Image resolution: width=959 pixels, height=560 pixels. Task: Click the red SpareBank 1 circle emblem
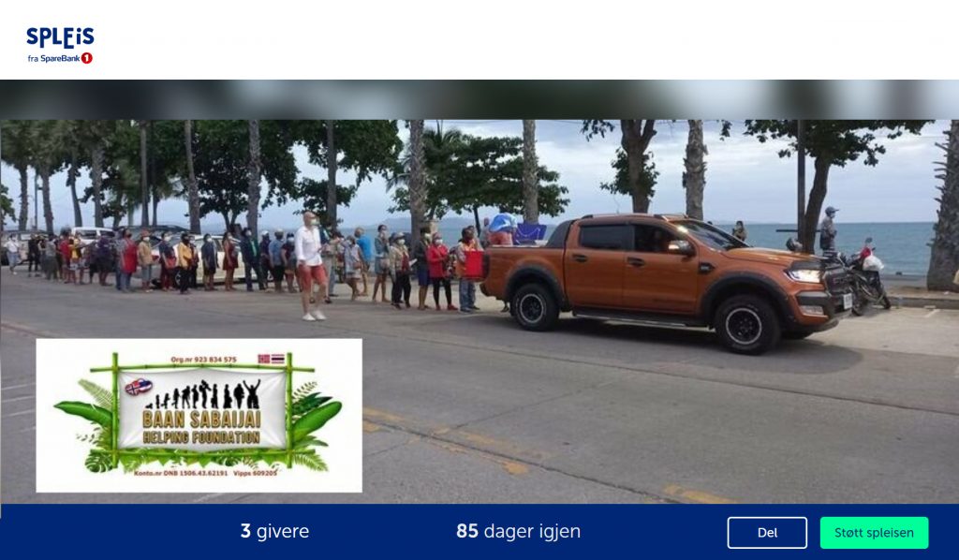(87, 58)
